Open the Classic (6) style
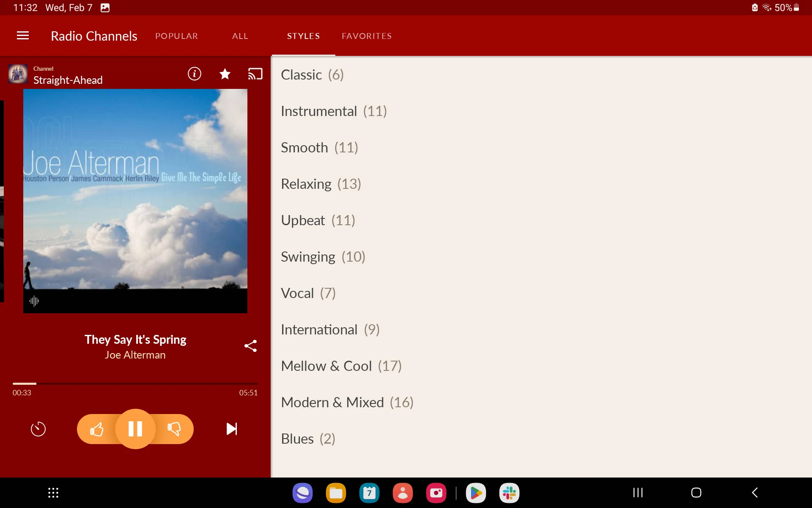812x508 pixels. 541,75
